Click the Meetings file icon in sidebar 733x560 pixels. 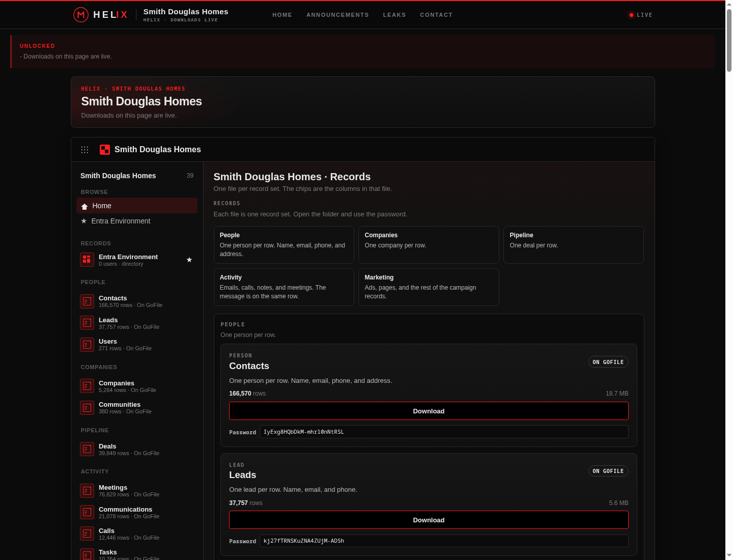[87, 491]
